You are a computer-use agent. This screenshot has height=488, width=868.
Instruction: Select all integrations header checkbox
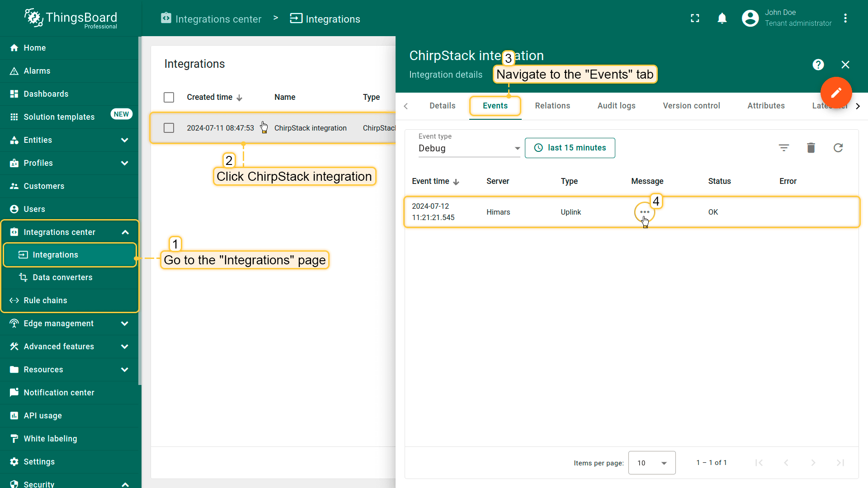pos(169,97)
